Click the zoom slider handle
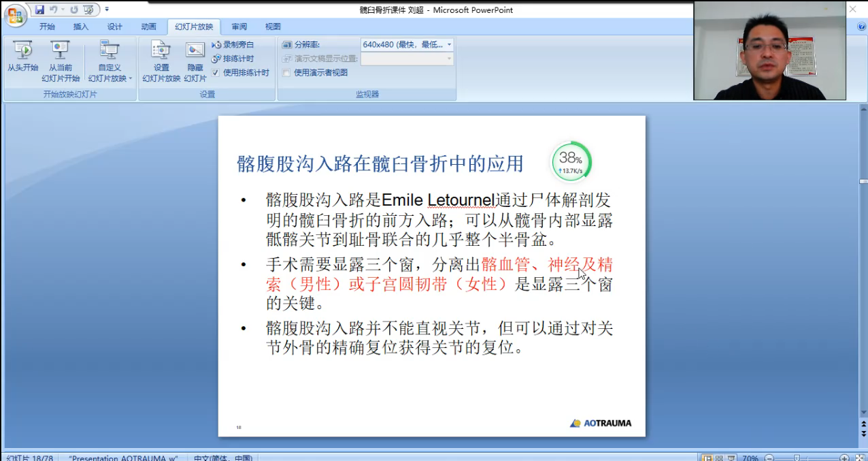The image size is (868, 461). click(797, 458)
